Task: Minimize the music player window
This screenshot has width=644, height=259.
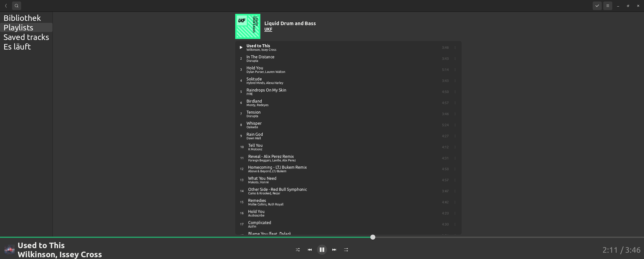Action: click(618, 6)
